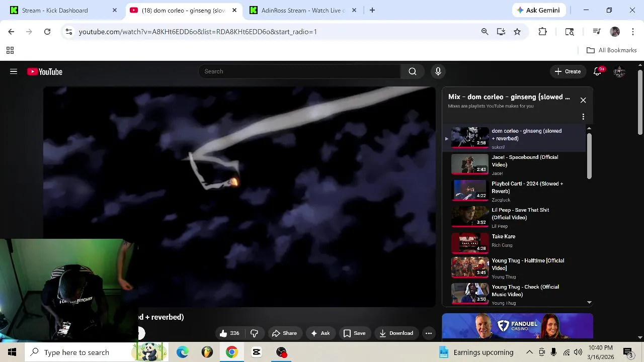Reload the current page

47,32
